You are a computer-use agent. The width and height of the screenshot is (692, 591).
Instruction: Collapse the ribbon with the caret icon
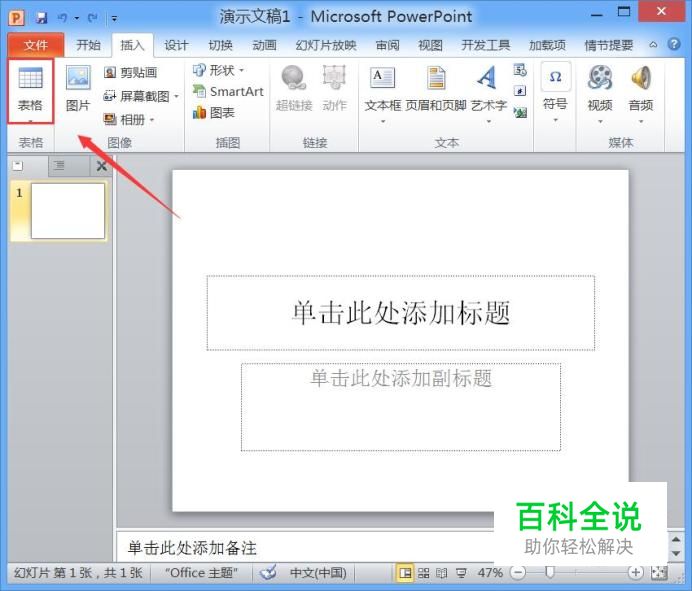click(653, 45)
